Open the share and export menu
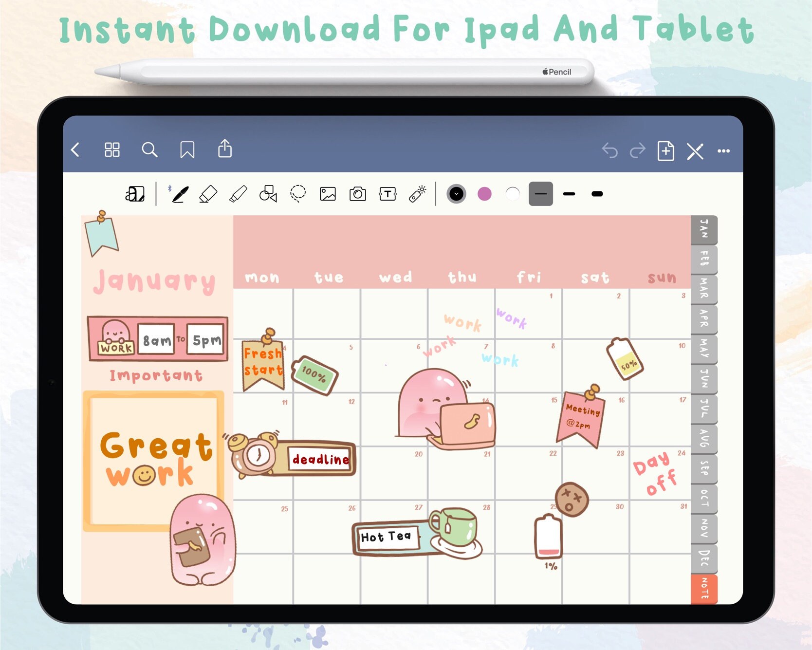Image resolution: width=812 pixels, height=650 pixels. pyautogui.click(x=224, y=149)
